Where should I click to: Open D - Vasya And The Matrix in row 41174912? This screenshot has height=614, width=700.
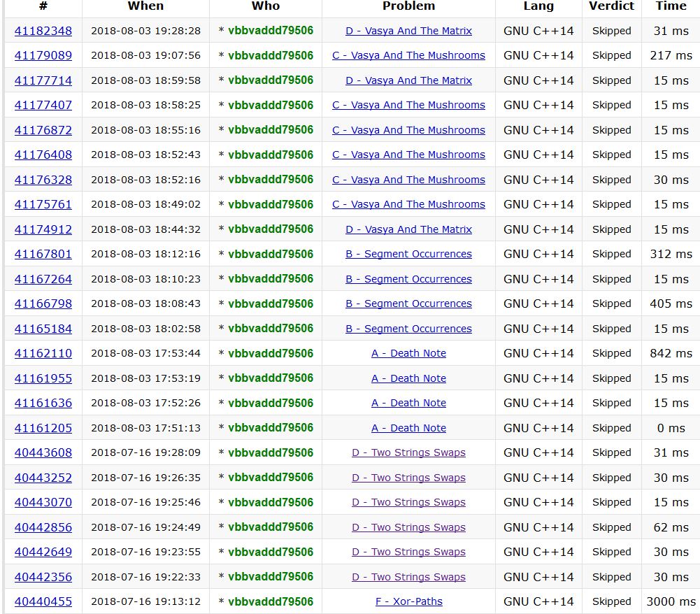point(408,229)
